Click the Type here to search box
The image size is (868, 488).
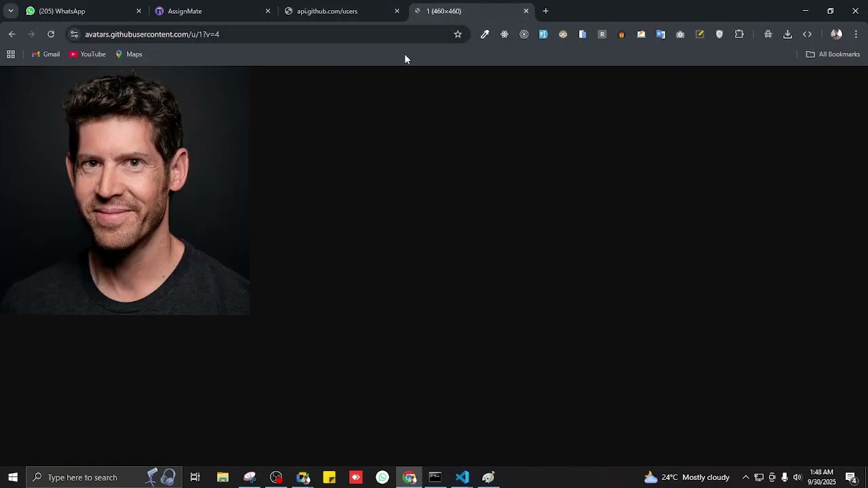[x=103, y=477]
